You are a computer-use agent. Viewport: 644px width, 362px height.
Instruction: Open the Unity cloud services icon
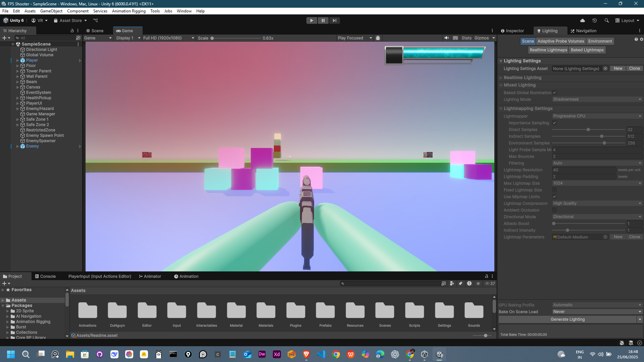(583, 20)
